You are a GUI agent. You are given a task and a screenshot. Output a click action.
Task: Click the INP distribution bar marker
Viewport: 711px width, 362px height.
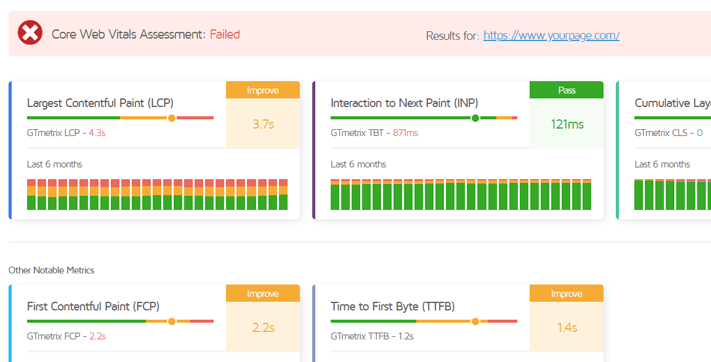(475, 118)
